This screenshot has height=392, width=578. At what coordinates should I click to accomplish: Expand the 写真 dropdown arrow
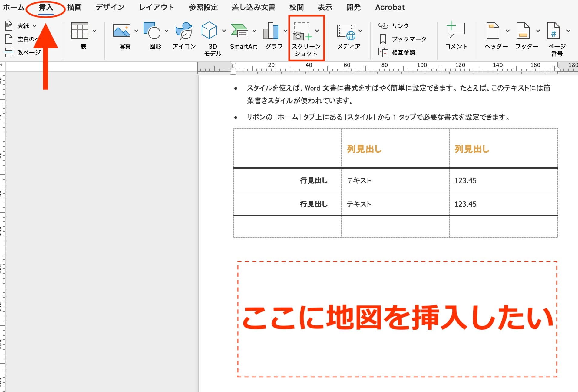pos(136,31)
